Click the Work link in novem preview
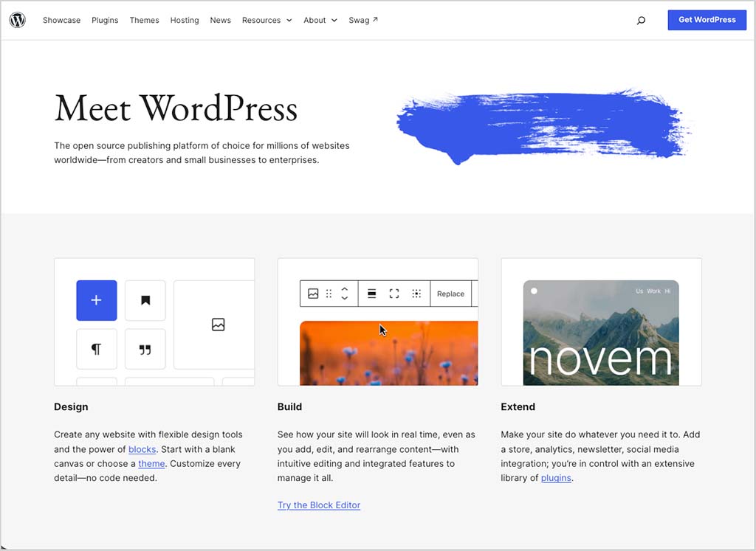Image resolution: width=756 pixels, height=551 pixels. tap(653, 291)
